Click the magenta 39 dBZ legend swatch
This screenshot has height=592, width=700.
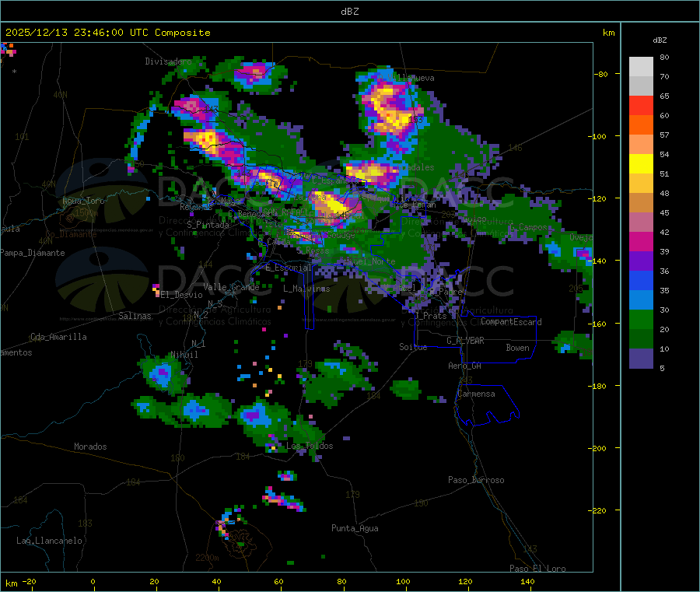[x=641, y=241]
